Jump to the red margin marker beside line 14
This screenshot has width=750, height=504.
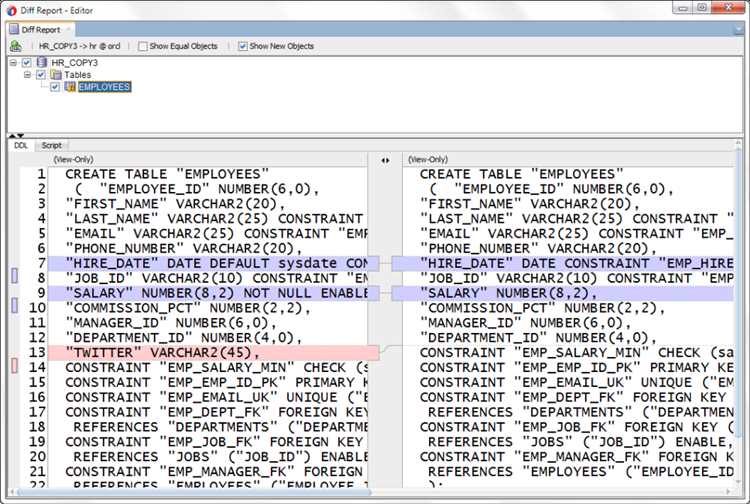point(15,366)
